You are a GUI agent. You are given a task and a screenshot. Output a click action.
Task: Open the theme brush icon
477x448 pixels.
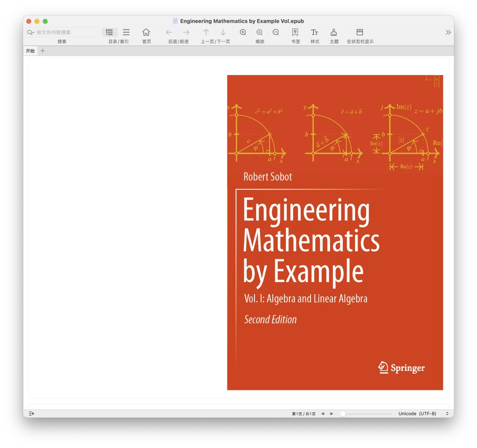[x=334, y=32]
